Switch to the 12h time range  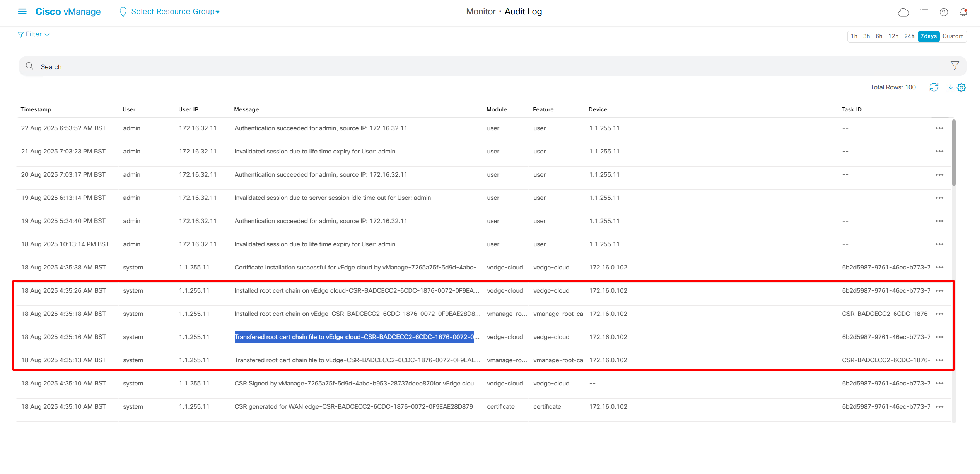(x=893, y=36)
